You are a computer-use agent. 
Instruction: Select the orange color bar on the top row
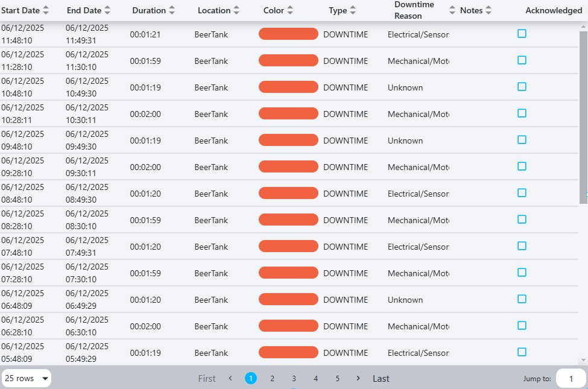point(288,34)
